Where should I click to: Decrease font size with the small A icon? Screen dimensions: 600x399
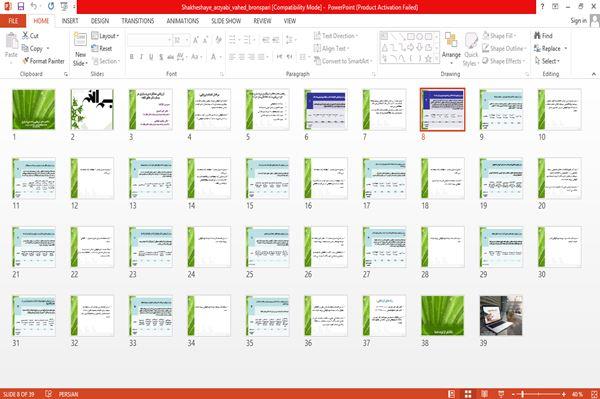(x=205, y=39)
